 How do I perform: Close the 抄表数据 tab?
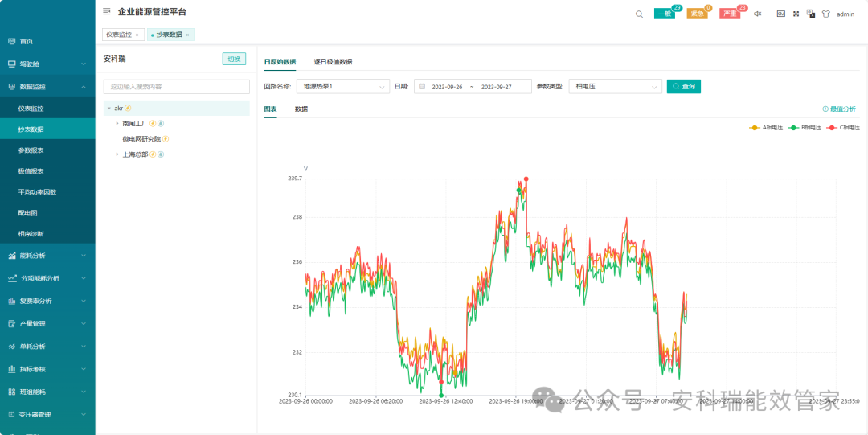pyautogui.click(x=187, y=35)
